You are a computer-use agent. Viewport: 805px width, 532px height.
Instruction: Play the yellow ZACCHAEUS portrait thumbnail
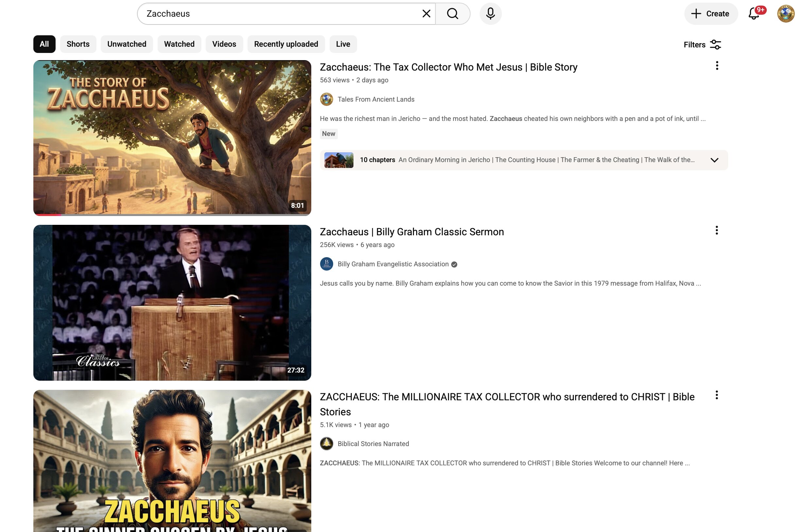(172, 461)
